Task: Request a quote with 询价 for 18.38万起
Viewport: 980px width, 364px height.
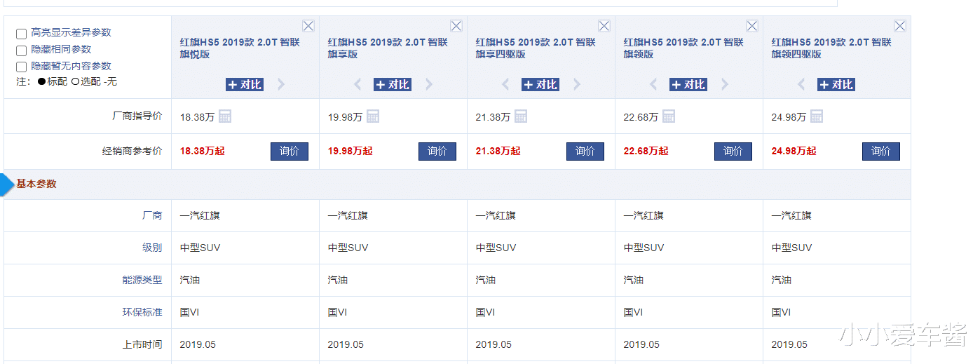Action: [x=290, y=151]
